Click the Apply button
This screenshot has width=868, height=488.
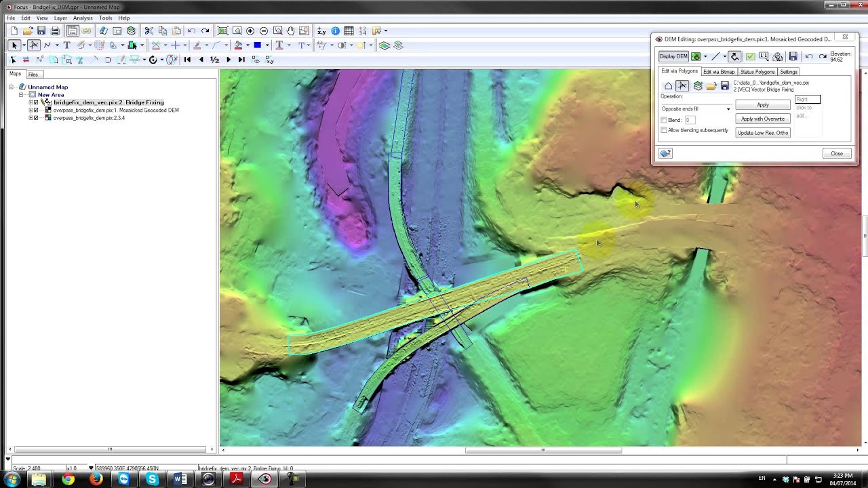coord(763,105)
